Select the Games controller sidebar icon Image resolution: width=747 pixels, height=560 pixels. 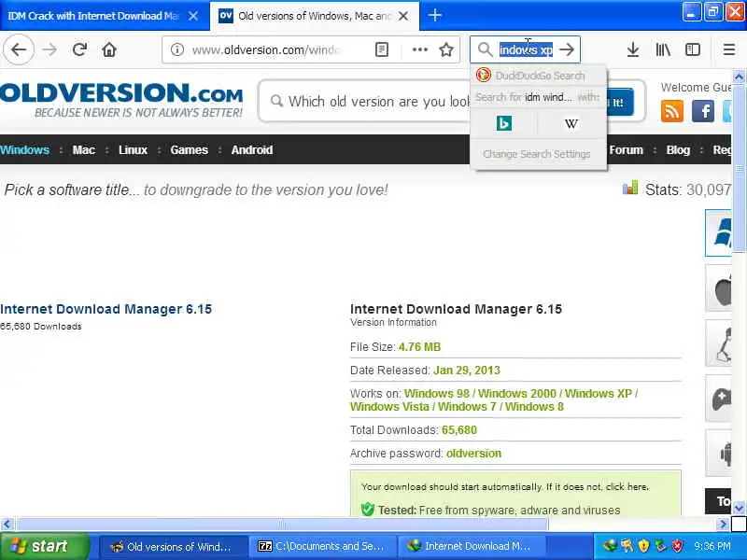(x=718, y=399)
